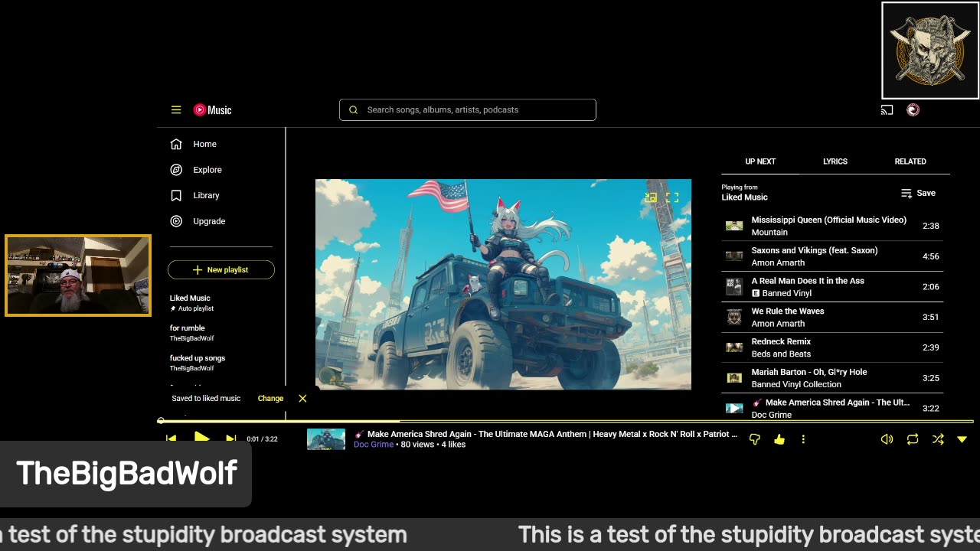Click Change in the saved toast
The width and height of the screenshot is (980, 551).
click(270, 399)
